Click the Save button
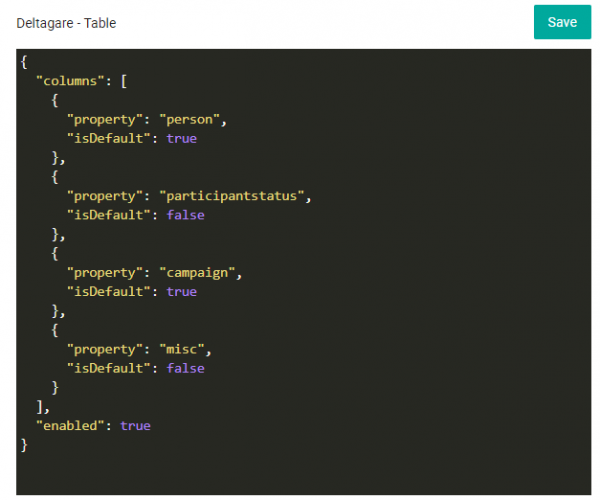 coord(562,22)
